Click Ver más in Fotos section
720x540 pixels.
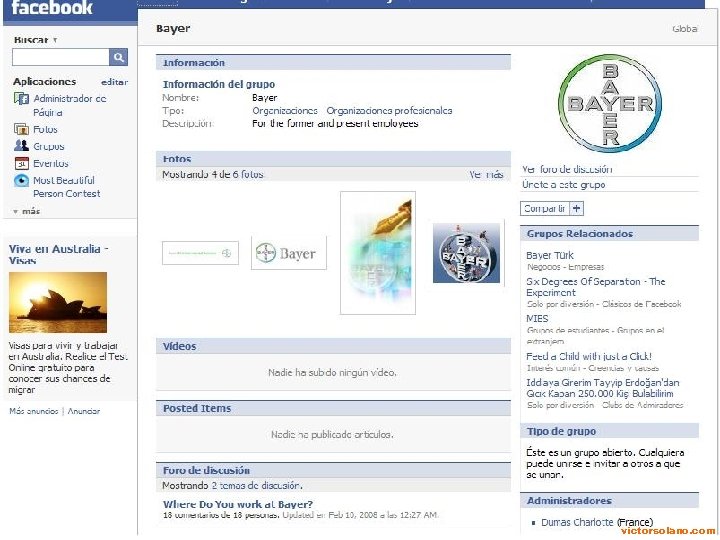coord(486,174)
